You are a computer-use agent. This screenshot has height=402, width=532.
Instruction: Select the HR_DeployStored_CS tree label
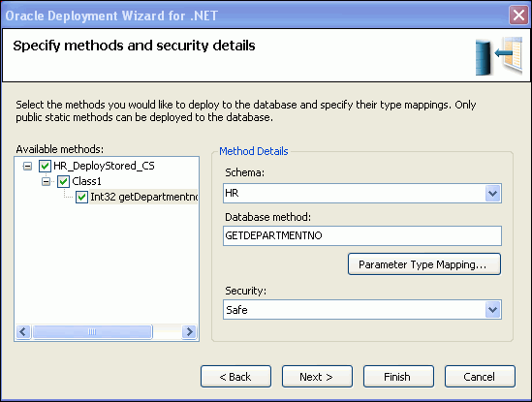tap(104, 166)
